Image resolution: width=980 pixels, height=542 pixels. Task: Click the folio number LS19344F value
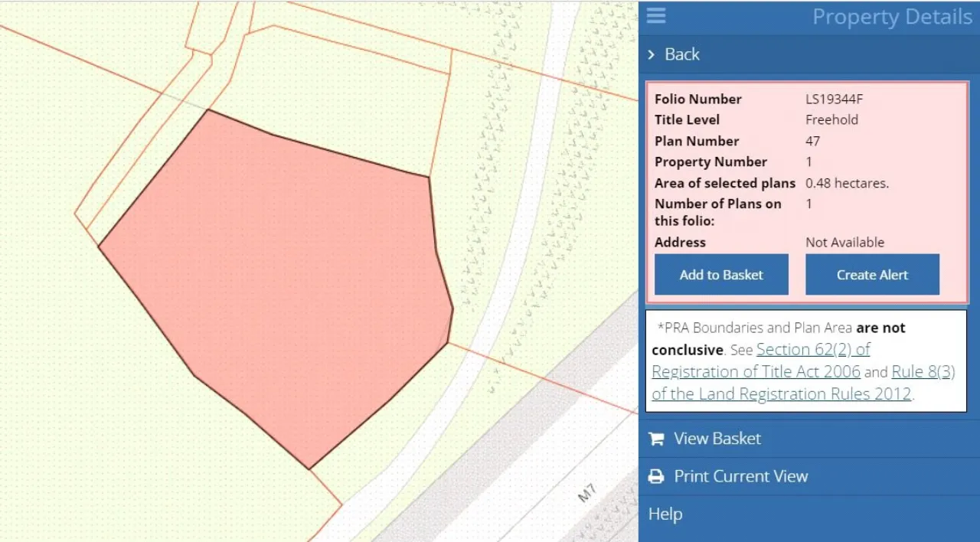pyautogui.click(x=834, y=99)
